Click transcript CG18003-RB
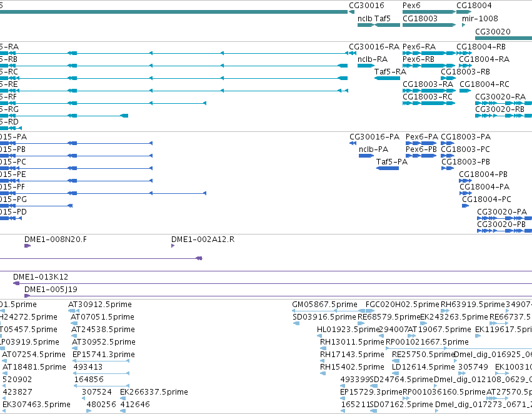This screenshot has height=414, width=532. pos(465,72)
